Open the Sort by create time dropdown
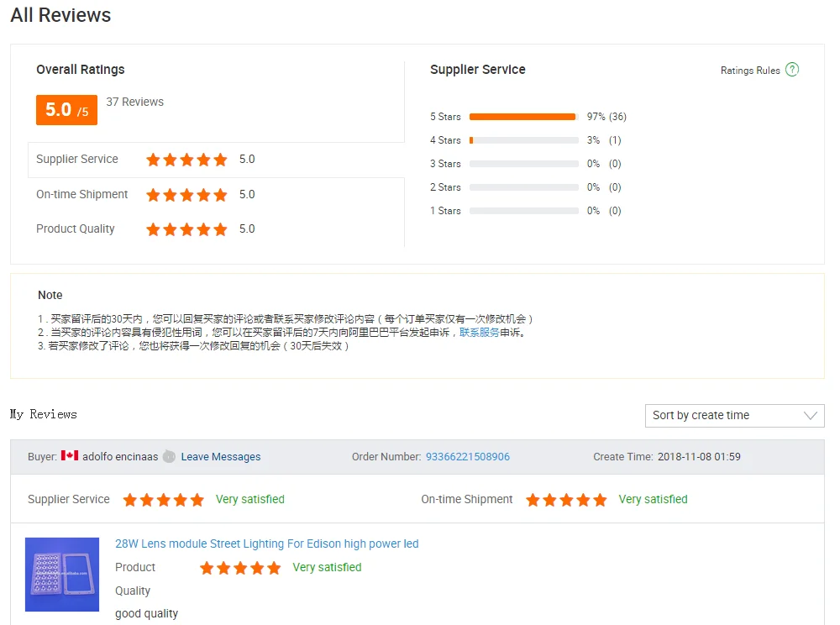840x625 pixels. coord(735,415)
